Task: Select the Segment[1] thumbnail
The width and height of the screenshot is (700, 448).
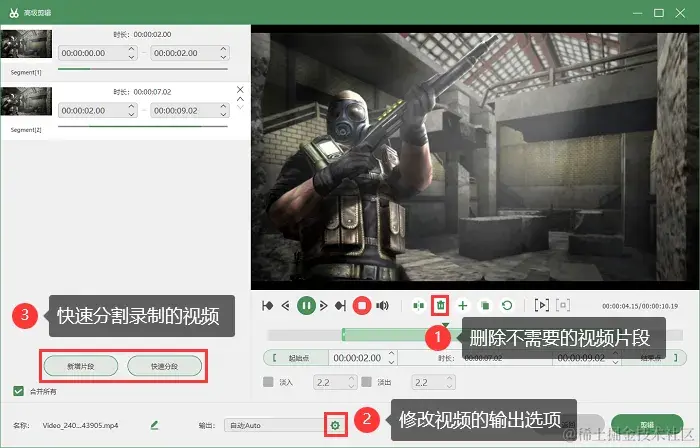Action: tap(26, 44)
